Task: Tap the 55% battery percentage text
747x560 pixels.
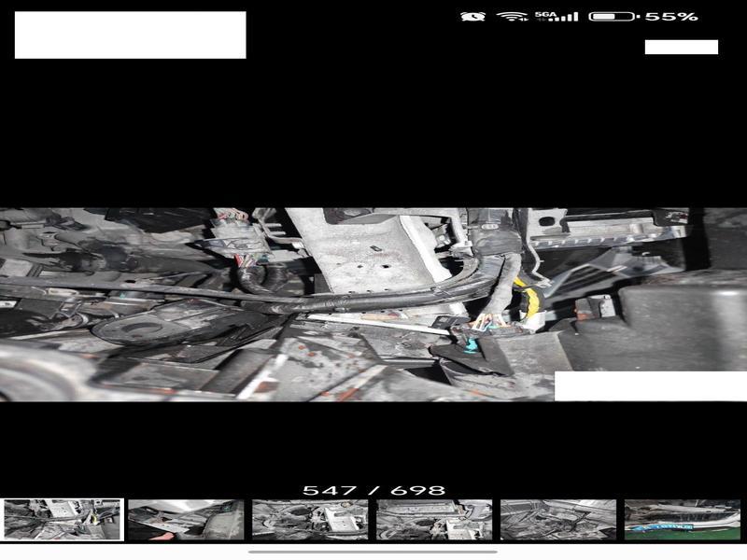Action: click(x=671, y=17)
